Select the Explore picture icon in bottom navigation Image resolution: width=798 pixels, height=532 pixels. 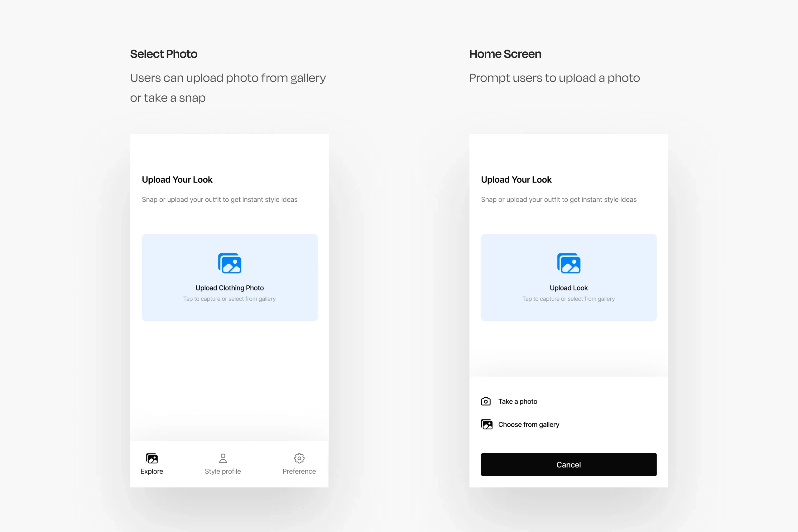(152, 458)
